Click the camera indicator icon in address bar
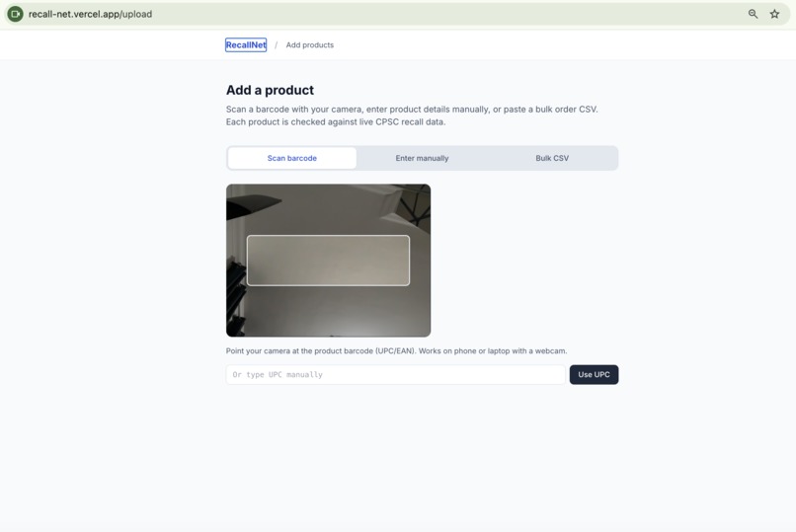 (x=15, y=14)
